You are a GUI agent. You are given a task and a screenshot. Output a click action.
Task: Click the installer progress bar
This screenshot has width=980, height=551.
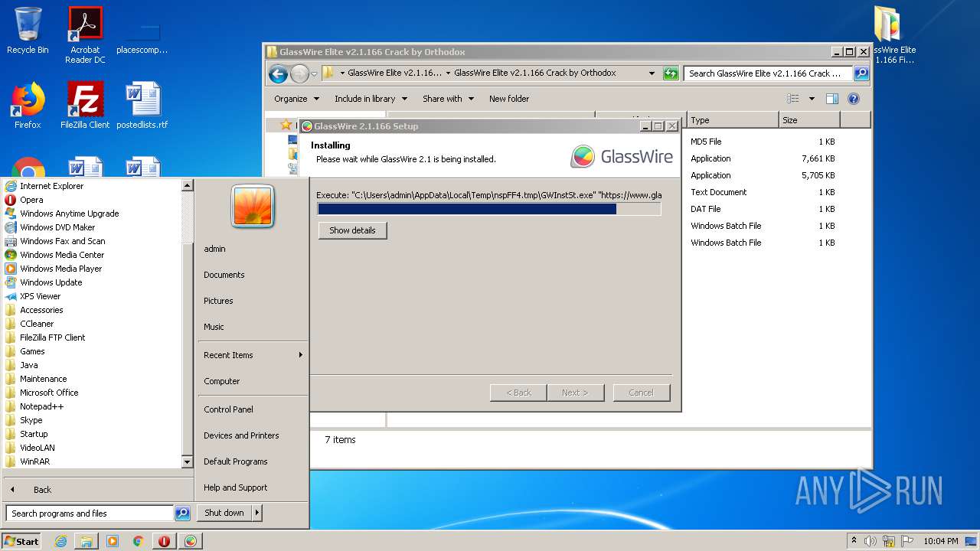pos(489,209)
